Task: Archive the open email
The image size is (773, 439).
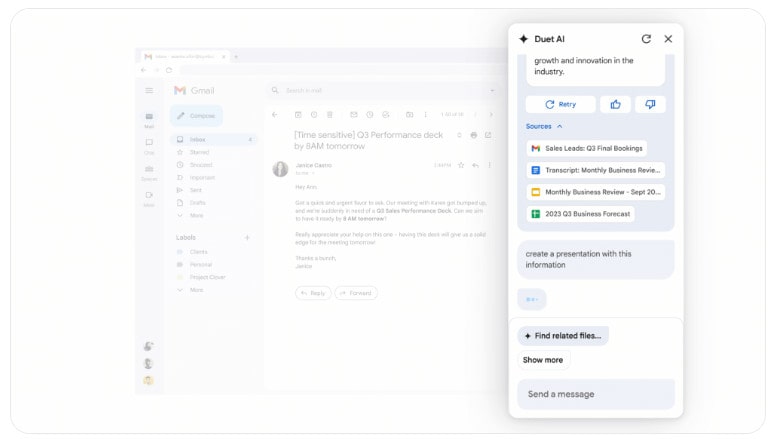Action: coord(298,115)
